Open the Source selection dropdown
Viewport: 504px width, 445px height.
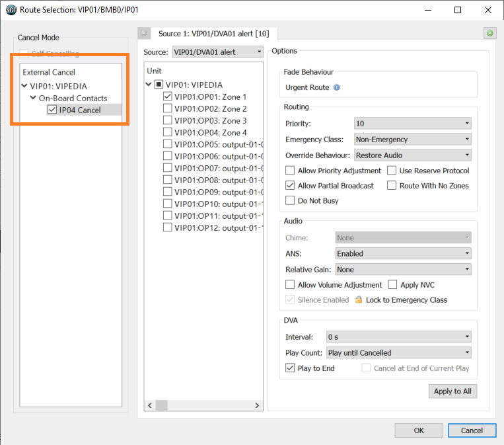tap(217, 52)
